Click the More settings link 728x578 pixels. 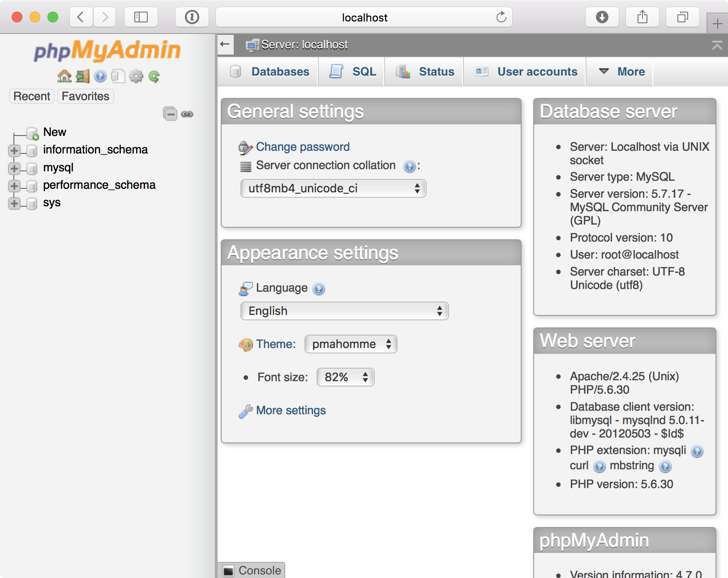291,410
